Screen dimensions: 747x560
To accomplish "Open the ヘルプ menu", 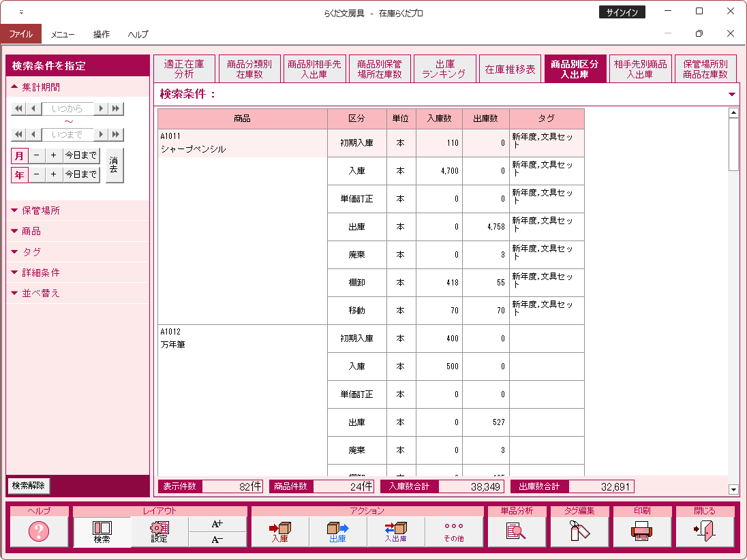I will tap(138, 34).
